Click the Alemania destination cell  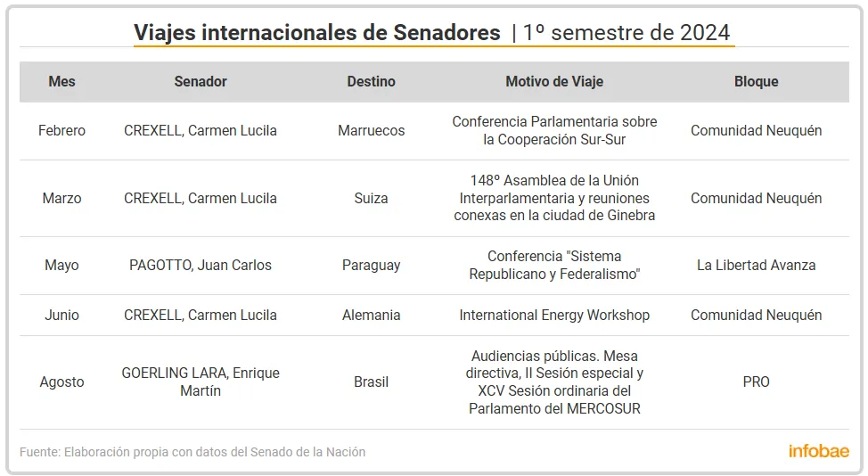[371, 315]
